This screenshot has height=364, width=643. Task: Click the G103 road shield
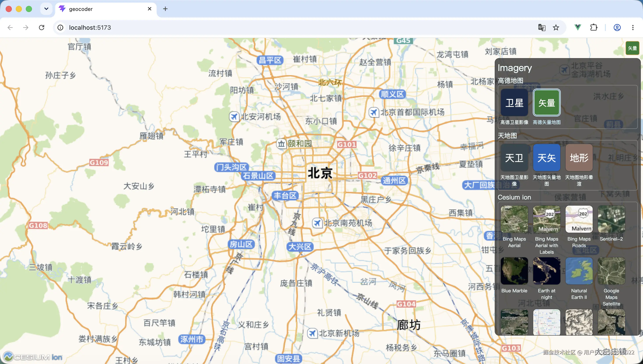click(511, 348)
